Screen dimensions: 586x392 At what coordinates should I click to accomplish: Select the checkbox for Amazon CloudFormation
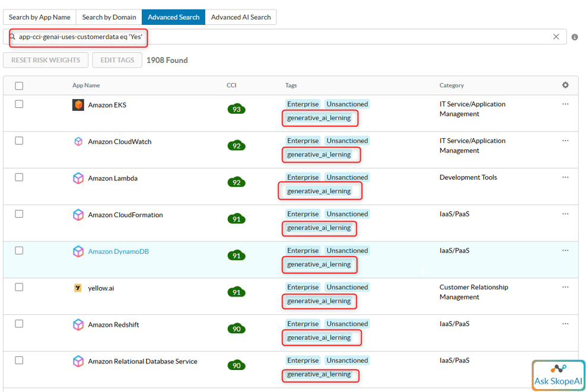18,213
